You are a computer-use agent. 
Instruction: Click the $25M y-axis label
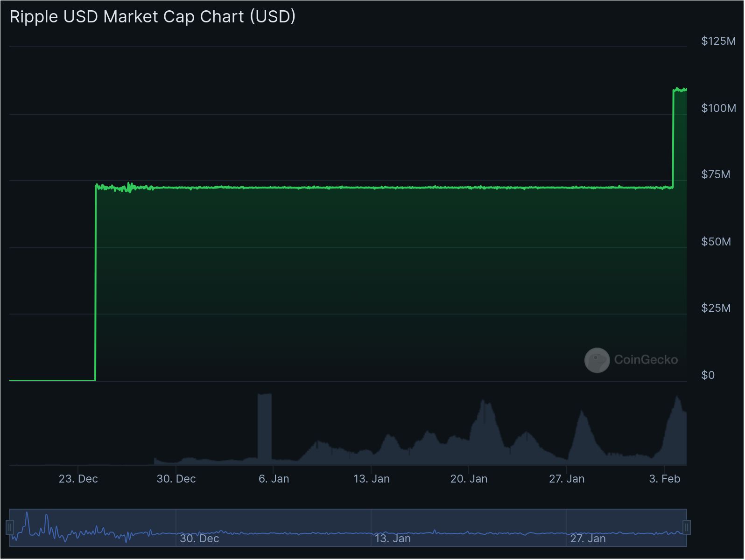(x=716, y=308)
